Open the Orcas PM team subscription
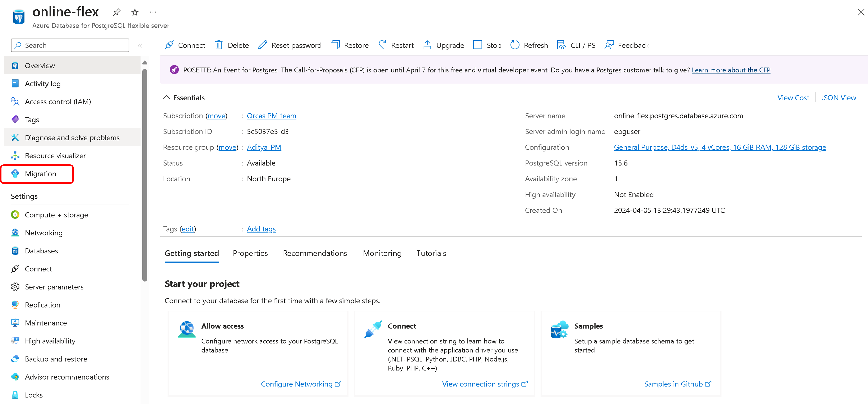The width and height of the screenshot is (868, 404). [271, 116]
